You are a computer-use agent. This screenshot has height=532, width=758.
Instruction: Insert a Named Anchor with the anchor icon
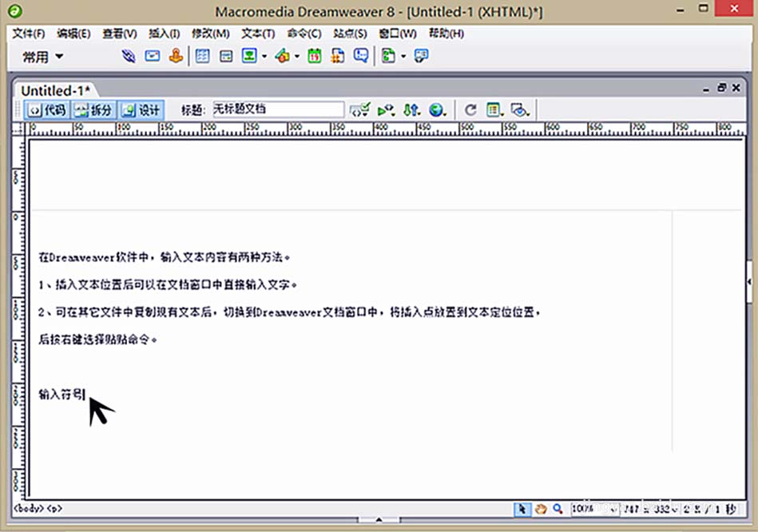point(176,56)
